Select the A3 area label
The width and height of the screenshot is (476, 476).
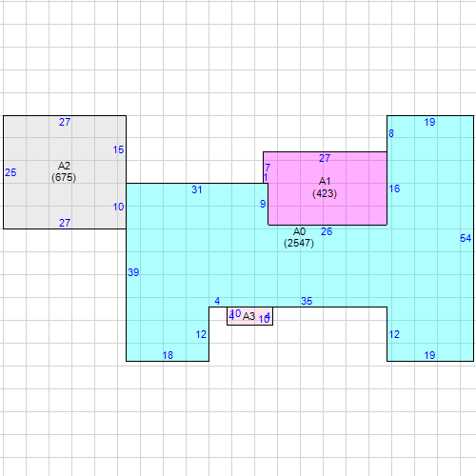click(248, 316)
